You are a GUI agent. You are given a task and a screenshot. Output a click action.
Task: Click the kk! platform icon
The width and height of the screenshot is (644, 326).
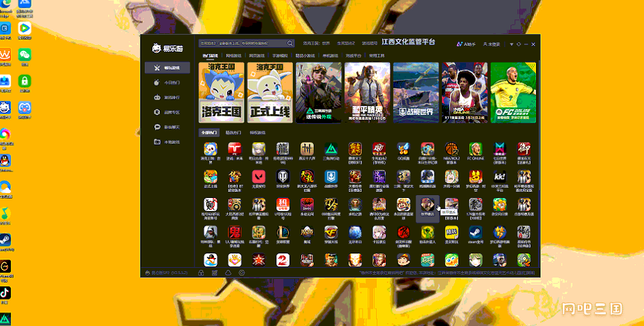pos(500,177)
